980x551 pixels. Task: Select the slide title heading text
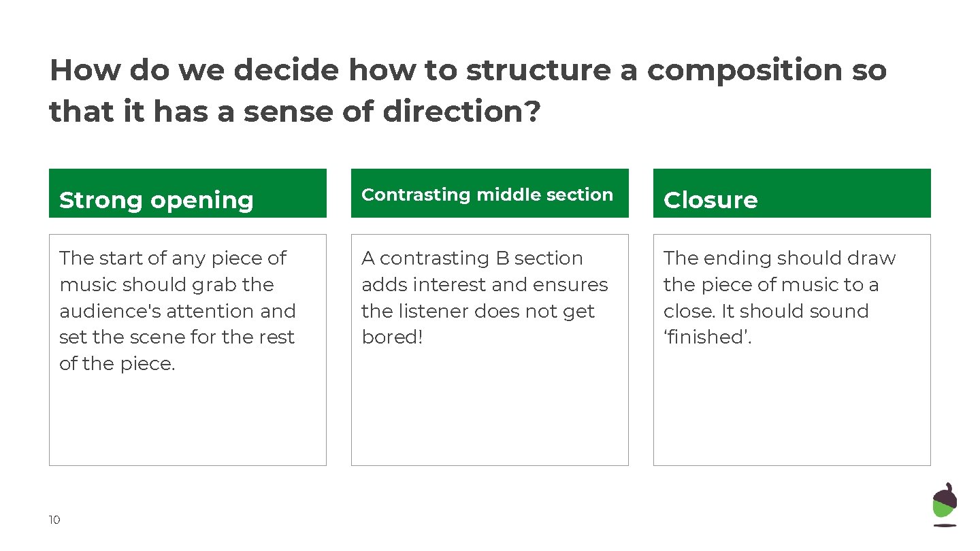click(468, 91)
